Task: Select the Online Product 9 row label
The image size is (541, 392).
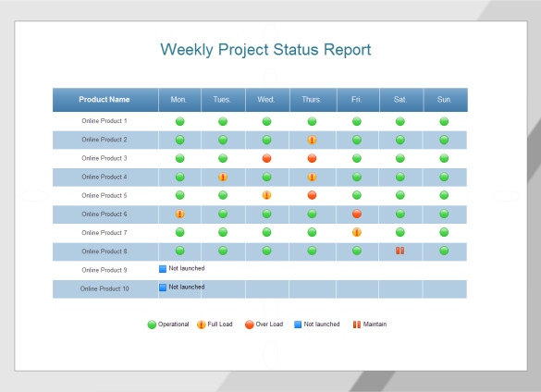Action: [105, 270]
